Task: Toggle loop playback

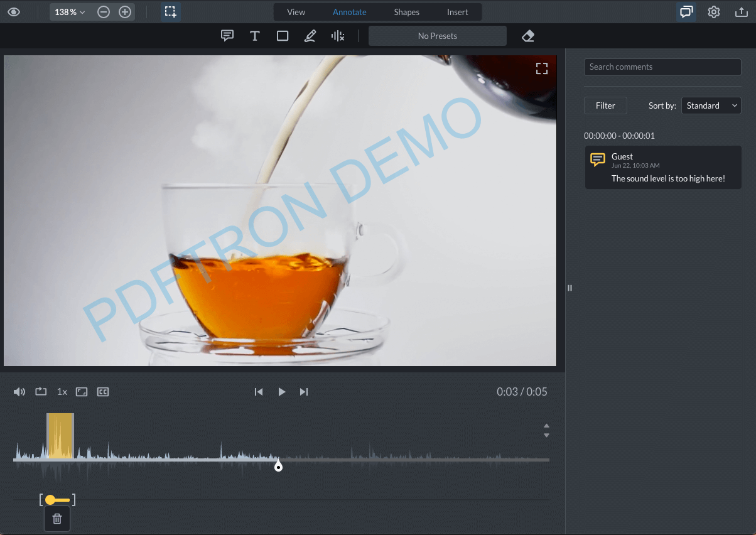Action: pyautogui.click(x=40, y=391)
